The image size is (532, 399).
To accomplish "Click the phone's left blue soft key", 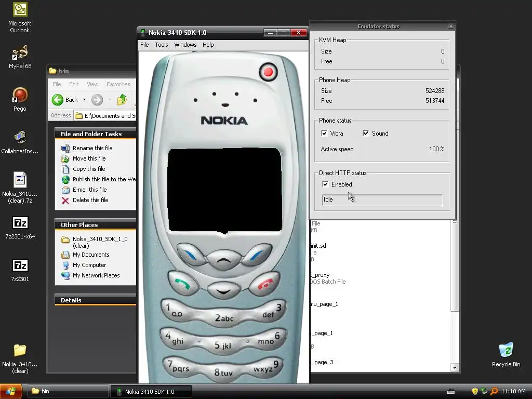I will click(191, 255).
